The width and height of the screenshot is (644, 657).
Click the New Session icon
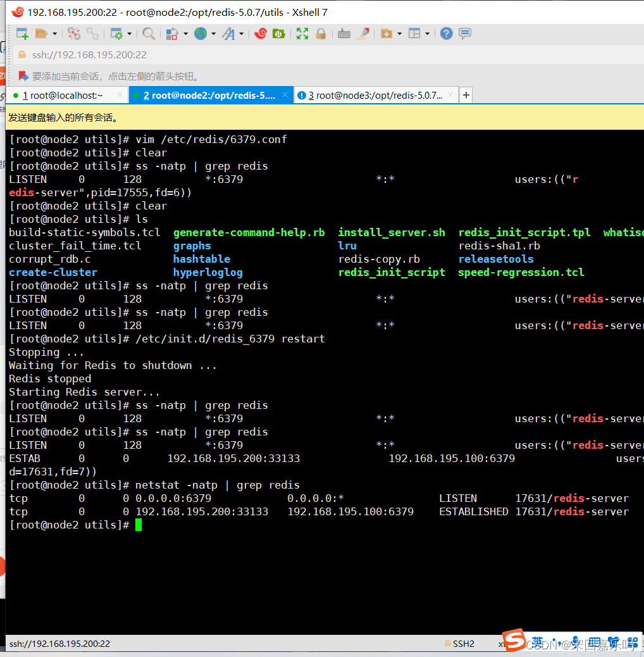[22, 34]
